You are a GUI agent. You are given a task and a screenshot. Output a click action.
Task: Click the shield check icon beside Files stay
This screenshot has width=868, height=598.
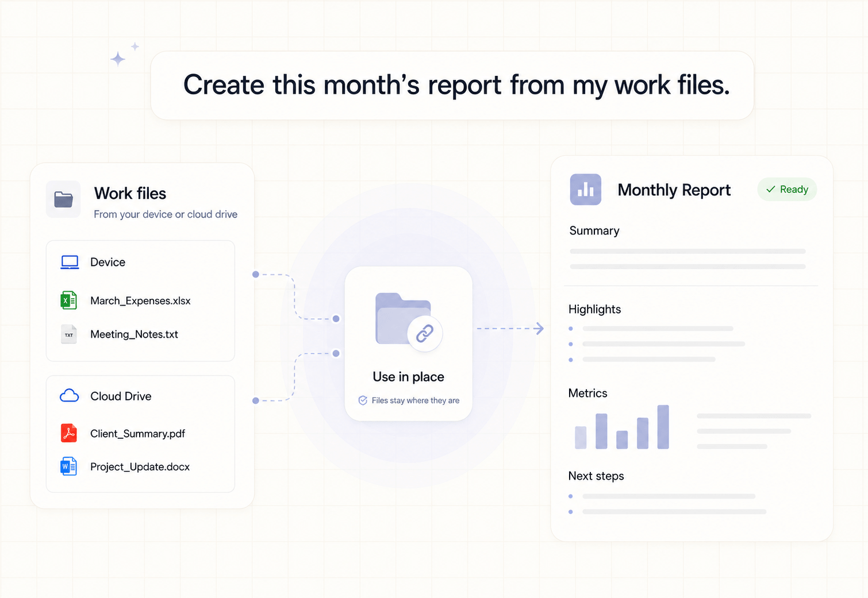click(363, 400)
